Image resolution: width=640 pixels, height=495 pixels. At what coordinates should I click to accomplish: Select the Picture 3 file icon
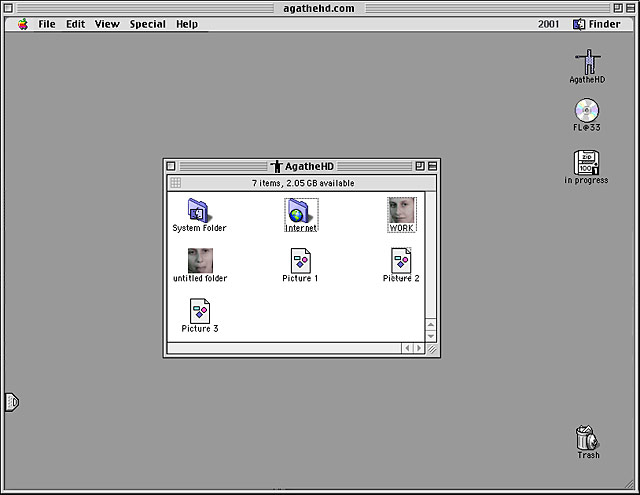[200, 311]
